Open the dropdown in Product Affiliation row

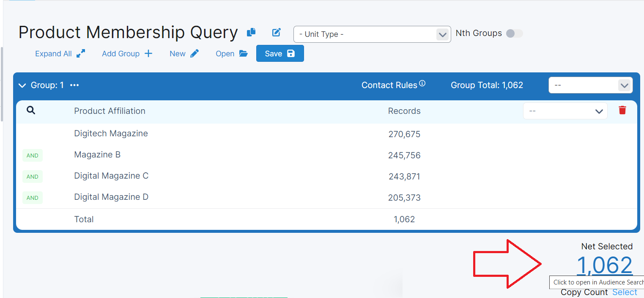[565, 111]
